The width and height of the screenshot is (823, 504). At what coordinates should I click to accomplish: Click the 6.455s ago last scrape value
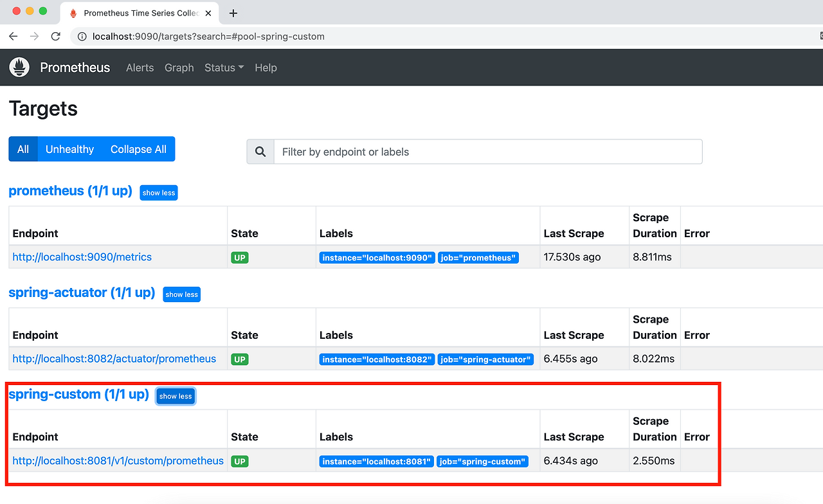pyautogui.click(x=571, y=359)
